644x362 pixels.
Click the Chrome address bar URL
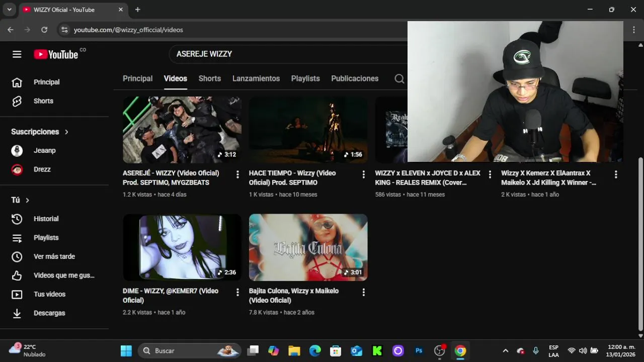click(x=128, y=30)
